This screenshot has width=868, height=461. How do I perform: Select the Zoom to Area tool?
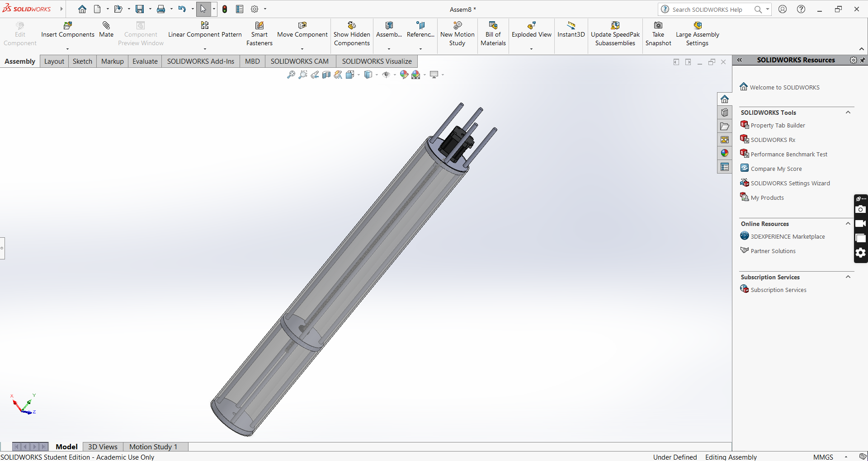(x=303, y=75)
